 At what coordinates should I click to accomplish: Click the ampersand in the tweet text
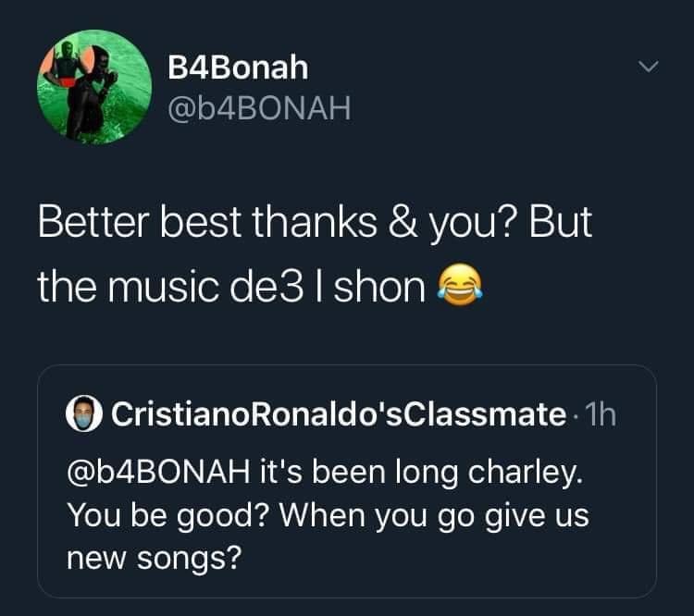pos(403,222)
